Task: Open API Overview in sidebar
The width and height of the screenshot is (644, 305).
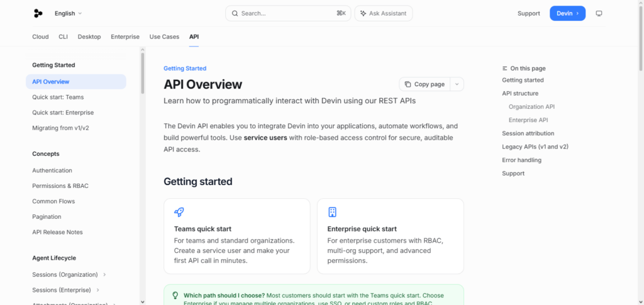Action: click(76, 82)
